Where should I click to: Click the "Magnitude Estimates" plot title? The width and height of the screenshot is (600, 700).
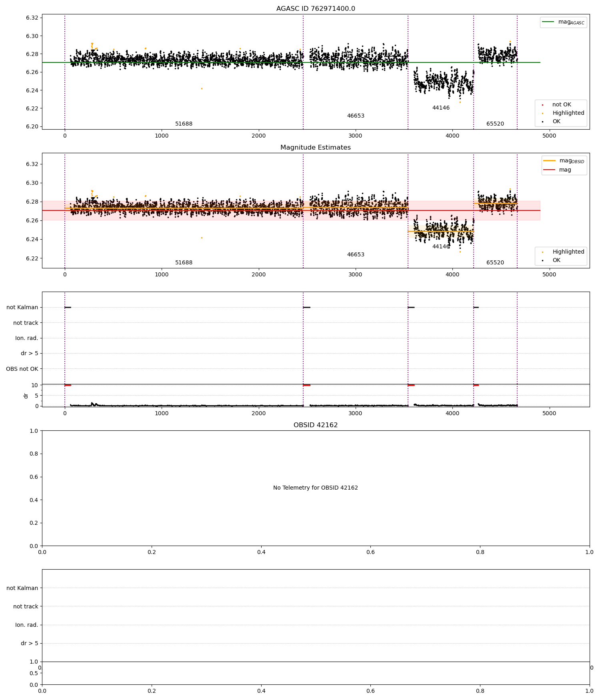click(316, 148)
